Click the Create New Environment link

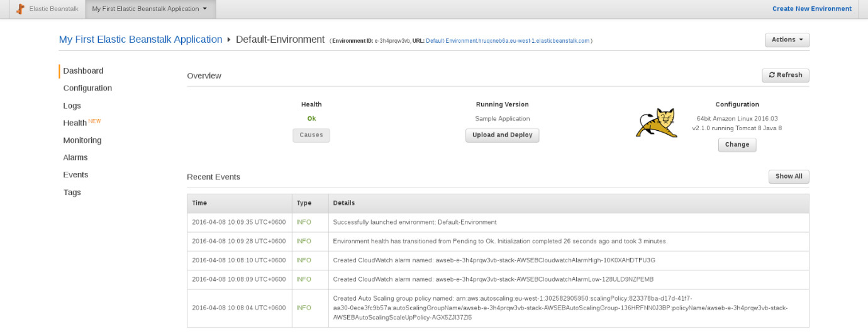pos(811,9)
